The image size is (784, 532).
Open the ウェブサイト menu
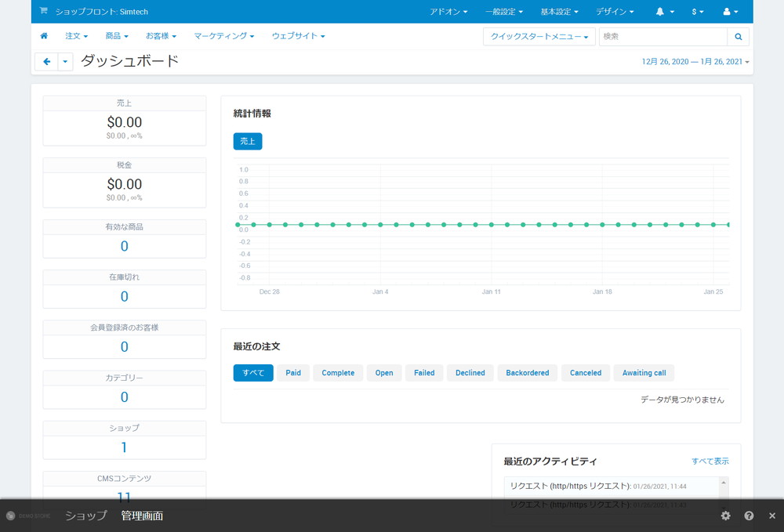click(299, 36)
